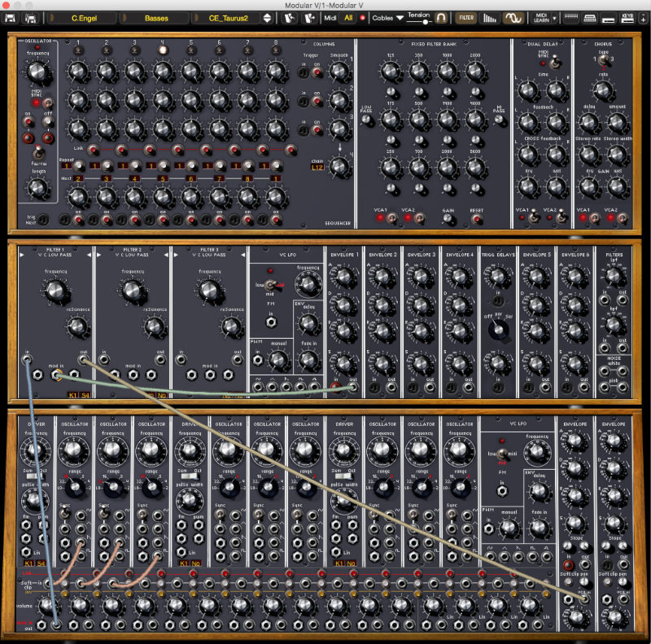Click the first keyboard layout icon
Screen dimensions: 651x644
pos(571,18)
